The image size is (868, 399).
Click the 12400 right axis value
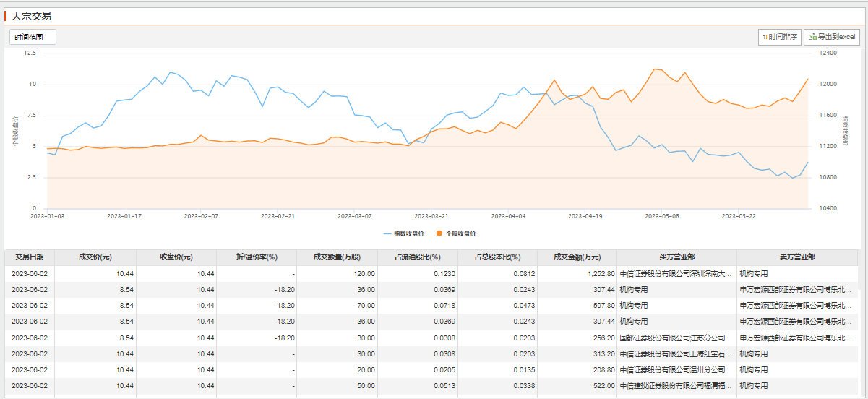828,53
